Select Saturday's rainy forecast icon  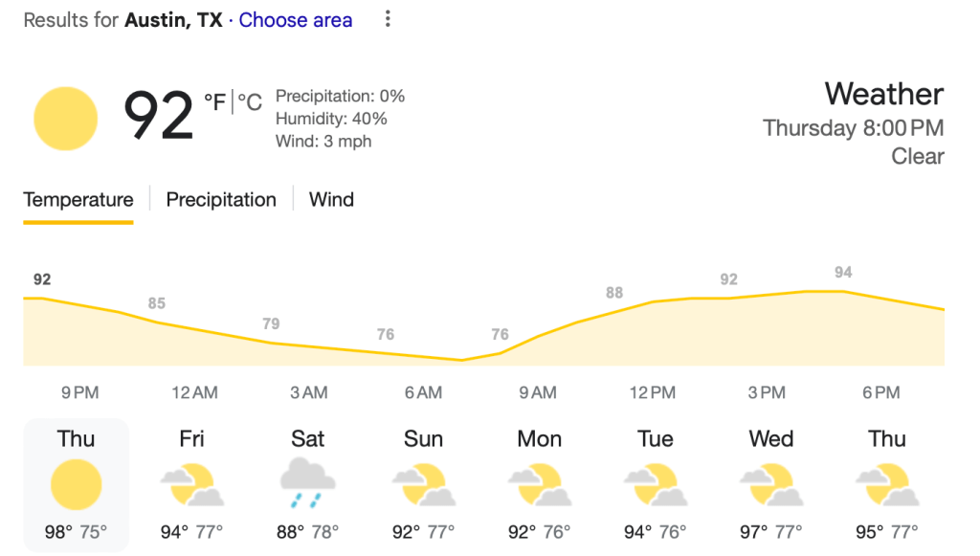tap(307, 484)
